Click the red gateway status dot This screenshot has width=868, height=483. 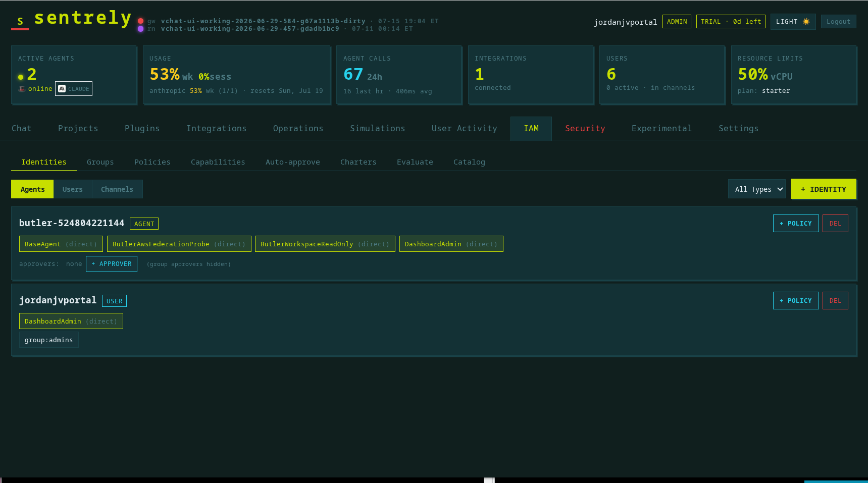[141, 21]
